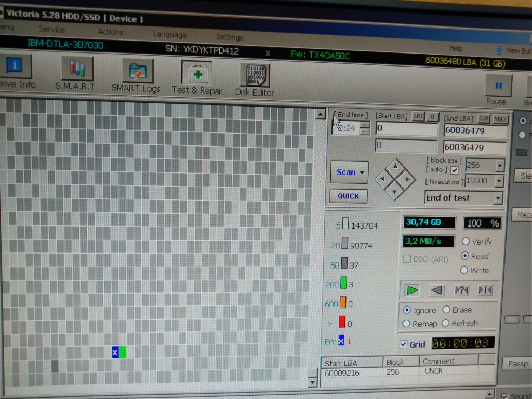The image size is (532, 399).
Task: Expand the timeout ms dropdown
Action: [x=499, y=181]
